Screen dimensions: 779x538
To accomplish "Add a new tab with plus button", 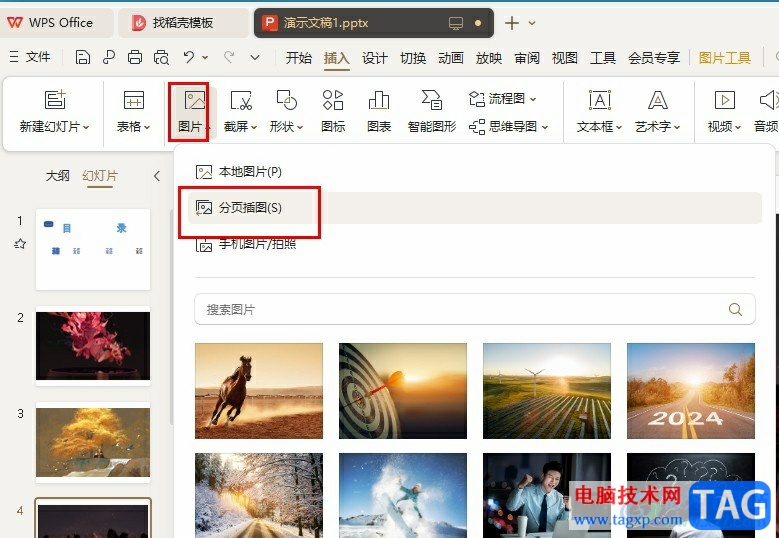I will (x=512, y=23).
